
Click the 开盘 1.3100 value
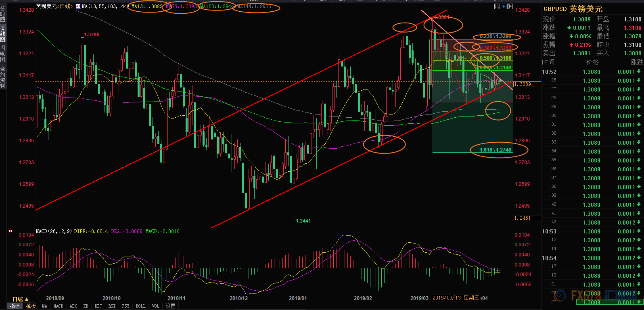pyautogui.click(x=632, y=19)
